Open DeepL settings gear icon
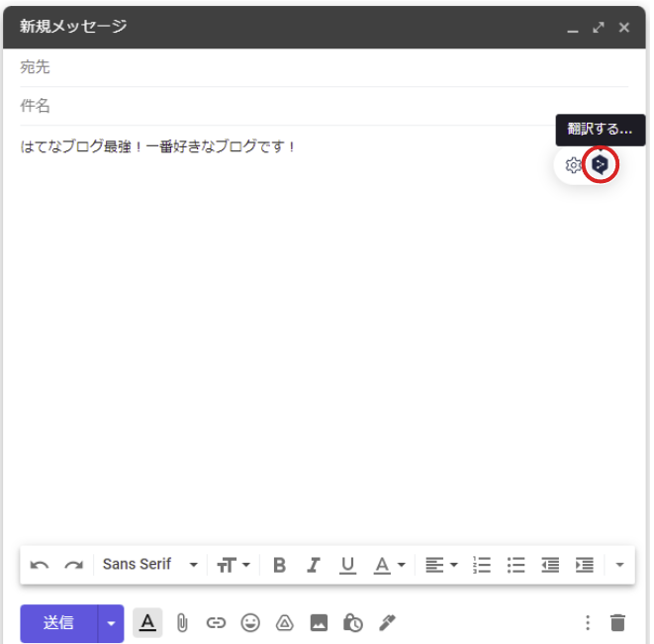This screenshot has height=644, width=654. point(574,165)
